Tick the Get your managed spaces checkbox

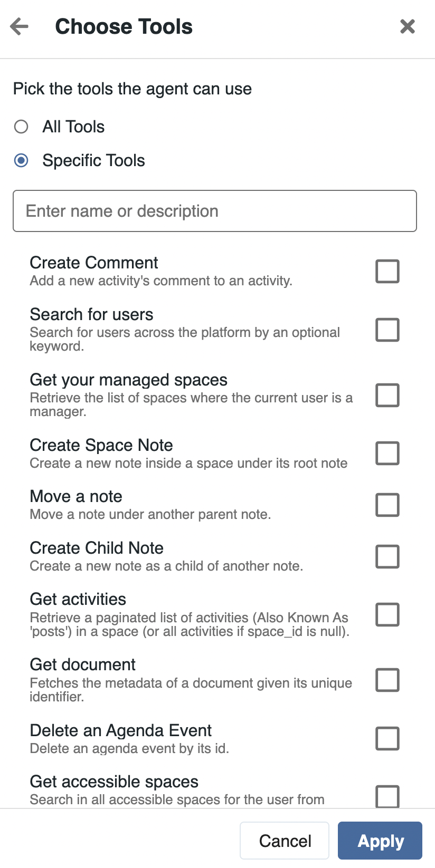pos(387,396)
